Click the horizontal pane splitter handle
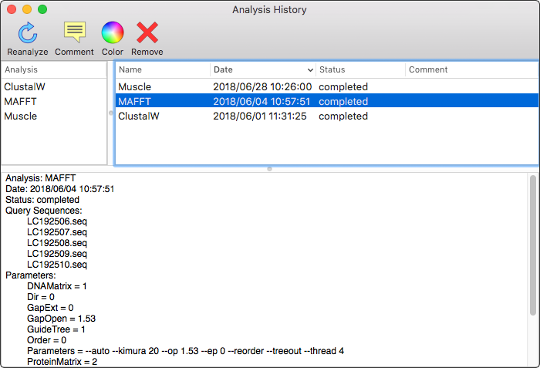 click(x=270, y=169)
